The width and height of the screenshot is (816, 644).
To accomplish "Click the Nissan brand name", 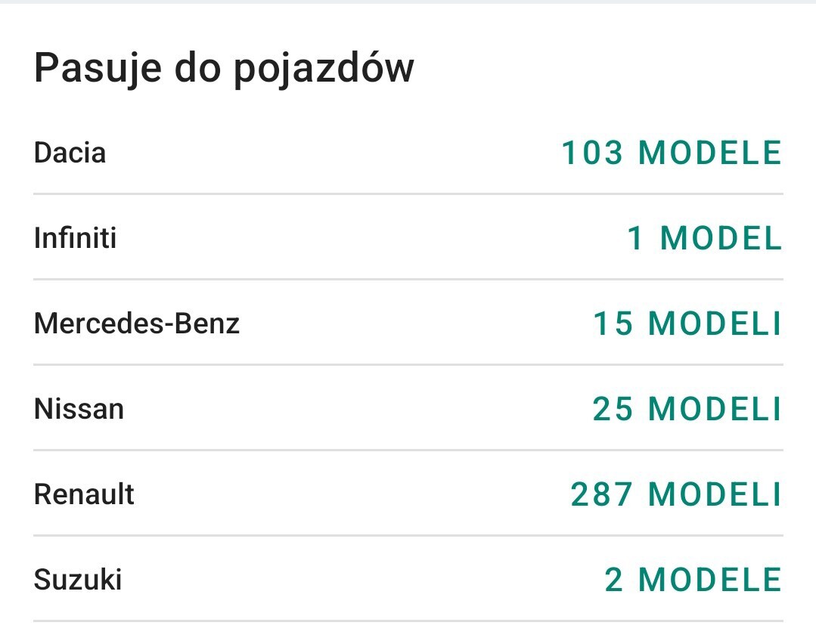I will (79, 410).
